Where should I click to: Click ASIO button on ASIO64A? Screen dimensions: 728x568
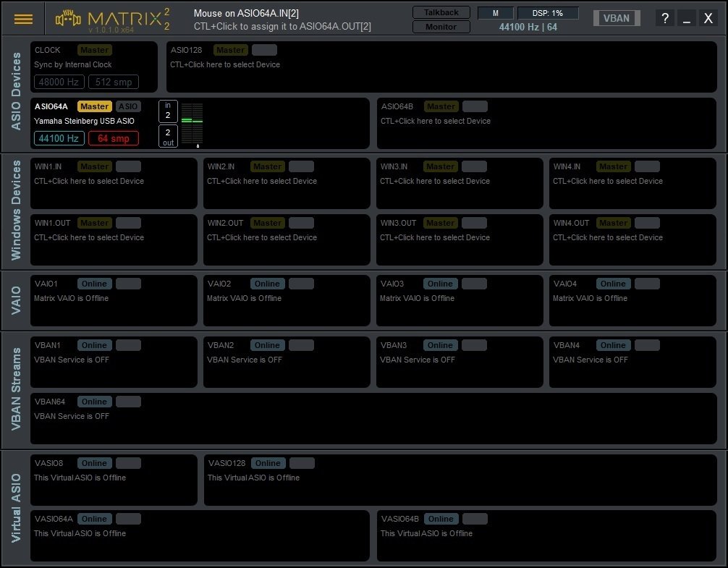tap(127, 106)
